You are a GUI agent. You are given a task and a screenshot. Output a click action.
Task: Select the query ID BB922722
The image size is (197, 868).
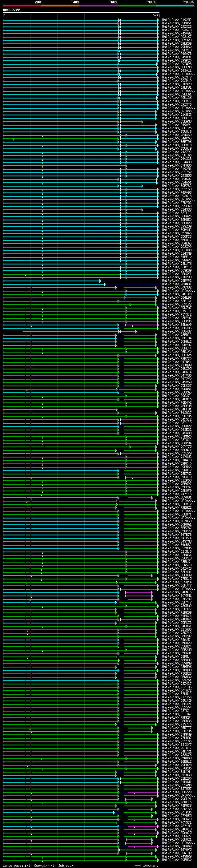(11, 10)
